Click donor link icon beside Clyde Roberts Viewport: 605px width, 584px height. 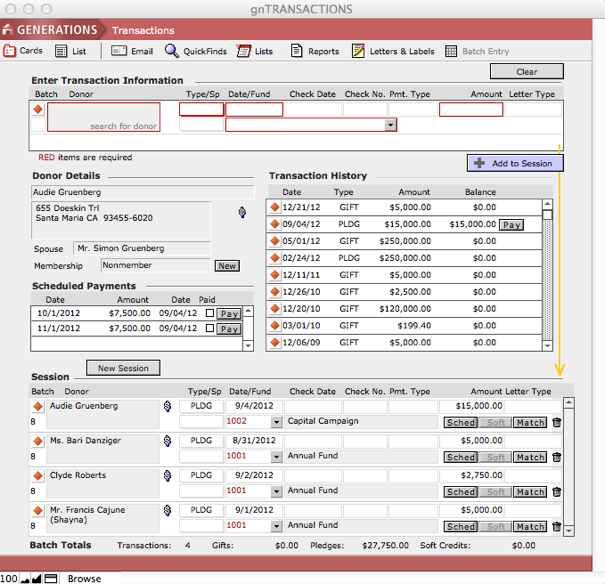coord(167,476)
